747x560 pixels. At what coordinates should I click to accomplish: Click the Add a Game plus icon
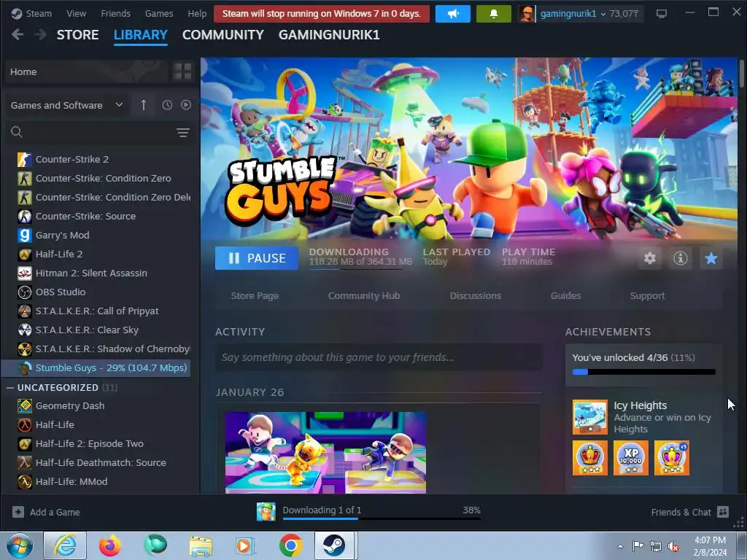point(18,512)
